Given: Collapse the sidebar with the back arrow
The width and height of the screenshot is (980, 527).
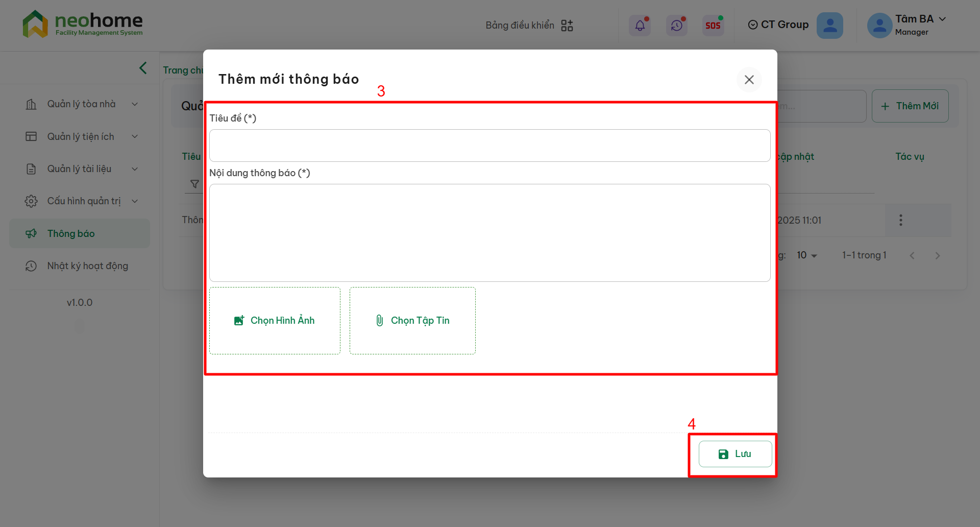Looking at the screenshot, I should [x=143, y=68].
